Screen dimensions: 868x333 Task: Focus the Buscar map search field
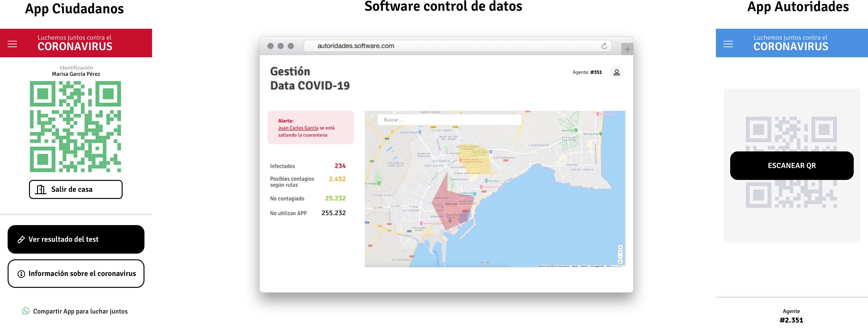[449, 120]
